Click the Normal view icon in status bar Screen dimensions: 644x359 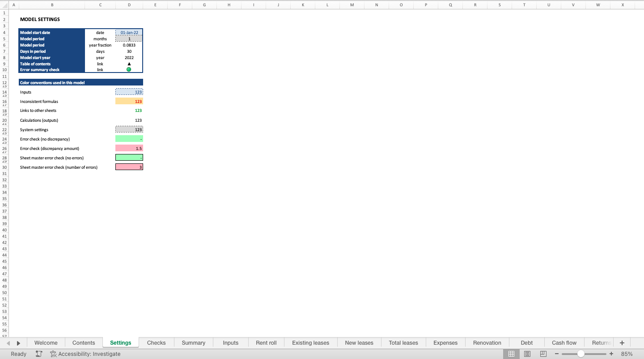click(x=511, y=354)
